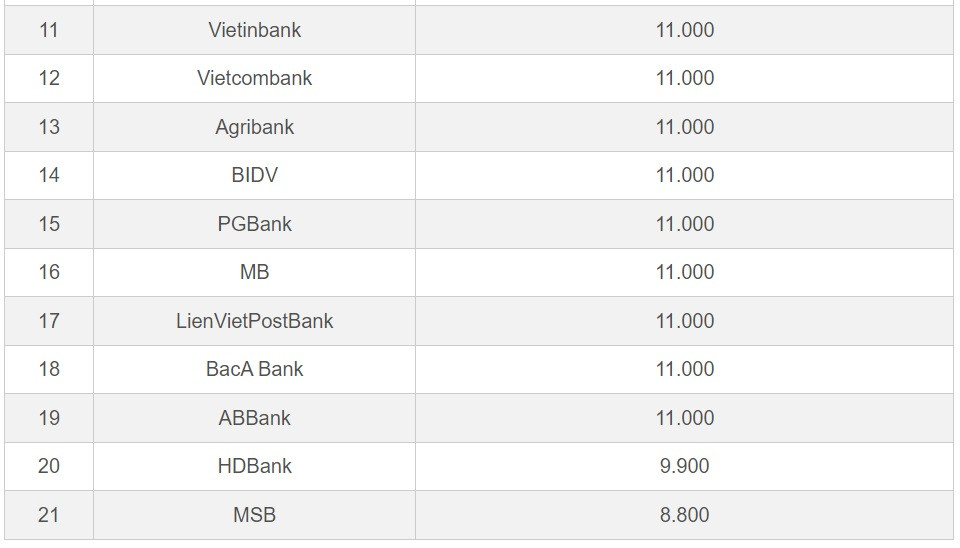
Task: Click the 11.000 value in Vietinbank row
Action: (x=684, y=30)
